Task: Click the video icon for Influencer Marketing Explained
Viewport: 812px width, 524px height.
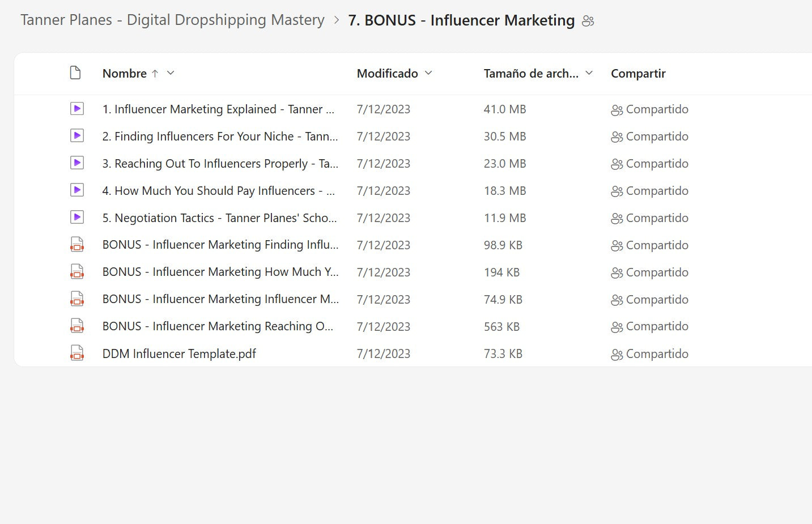Action: point(77,109)
